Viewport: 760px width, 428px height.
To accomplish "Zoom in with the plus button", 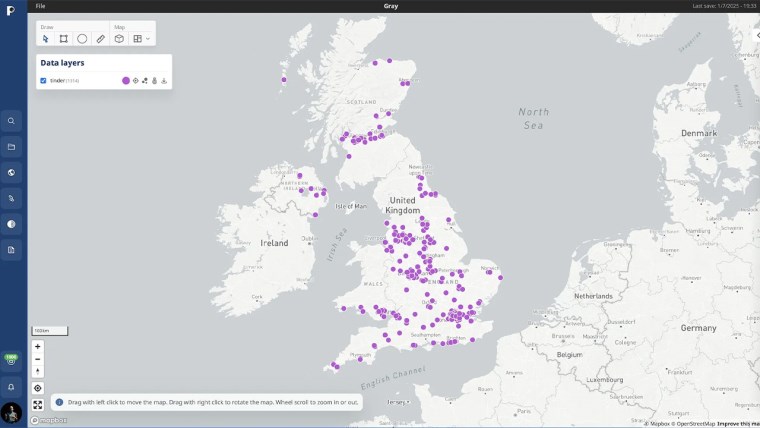I will (38, 347).
